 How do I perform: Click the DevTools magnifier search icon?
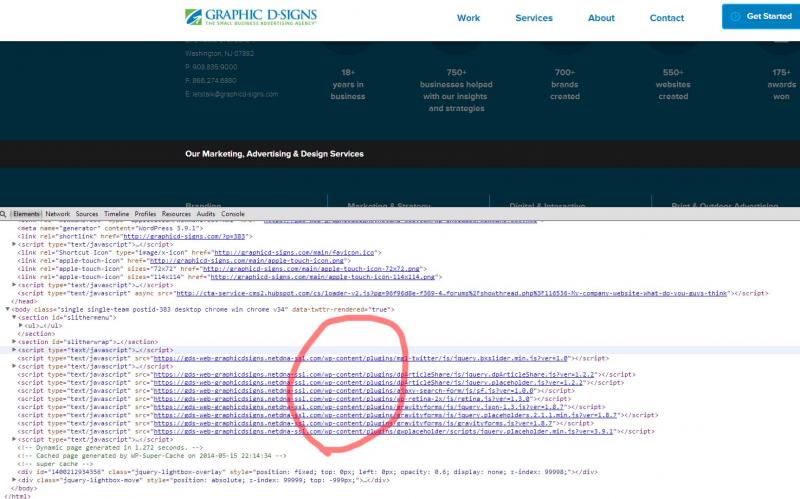3,214
